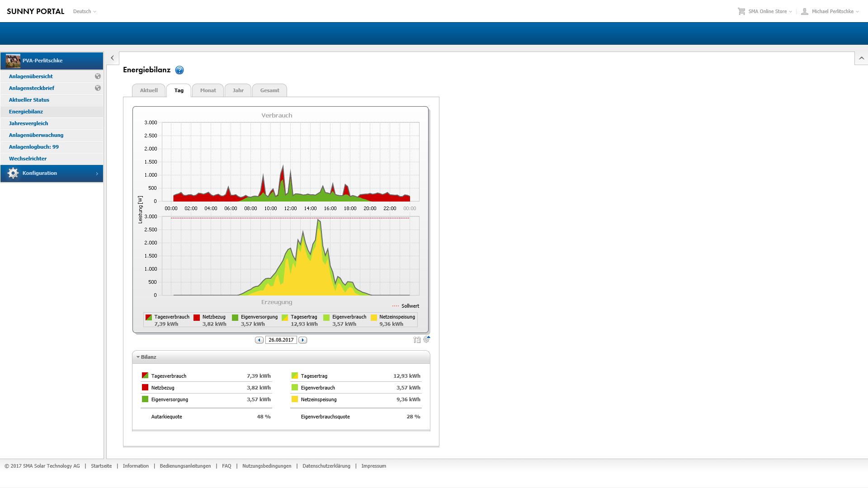Open the Impressum footer link
The height and width of the screenshot is (488, 868).
pos(373,466)
